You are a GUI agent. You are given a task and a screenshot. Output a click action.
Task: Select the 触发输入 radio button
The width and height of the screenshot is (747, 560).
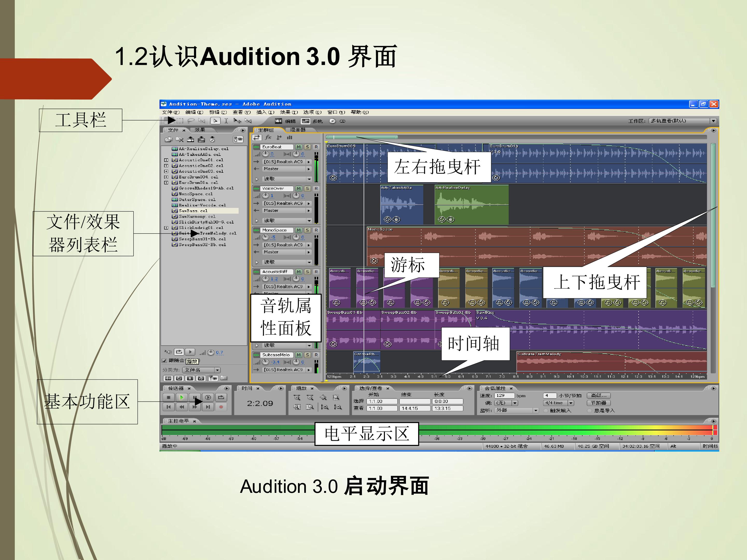(546, 411)
